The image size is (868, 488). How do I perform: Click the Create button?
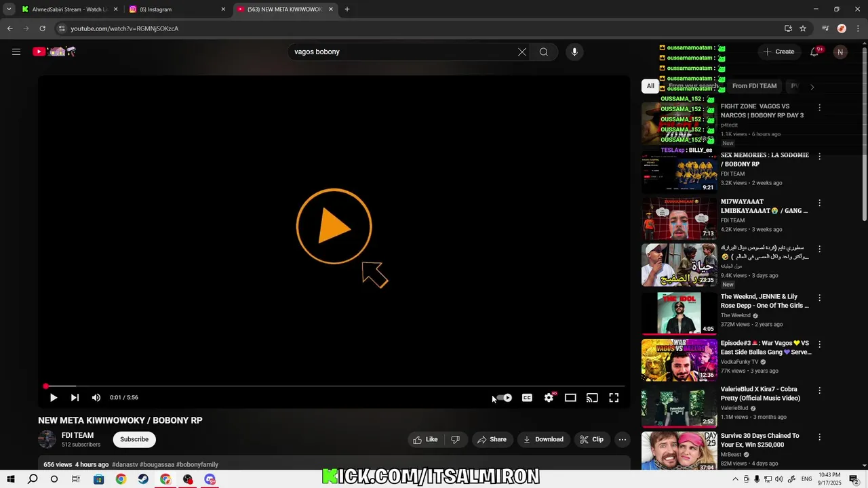pyautogui.click(x=778, y=52)
